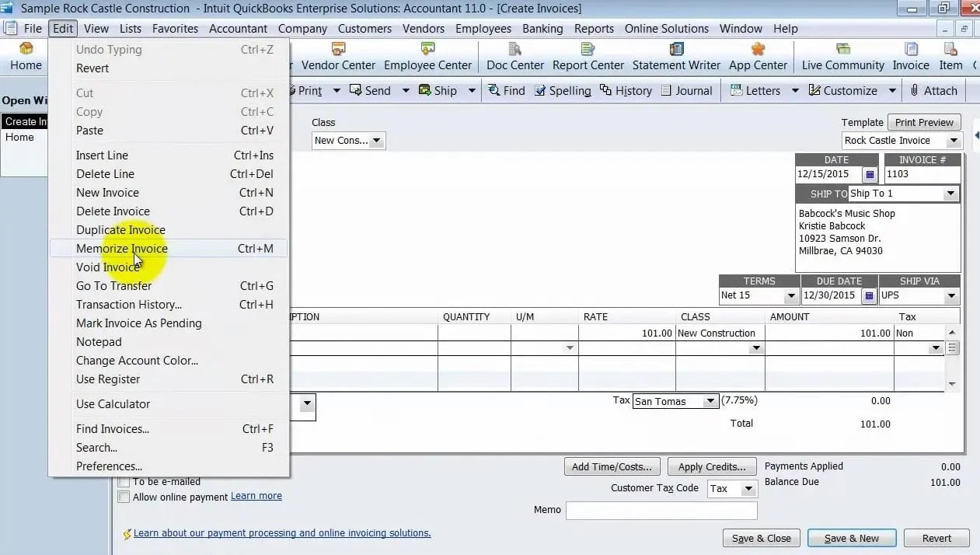This screenshot has width=980, height=555.
Task: Click the Invoice # field showing 1103
Action: 922,174
